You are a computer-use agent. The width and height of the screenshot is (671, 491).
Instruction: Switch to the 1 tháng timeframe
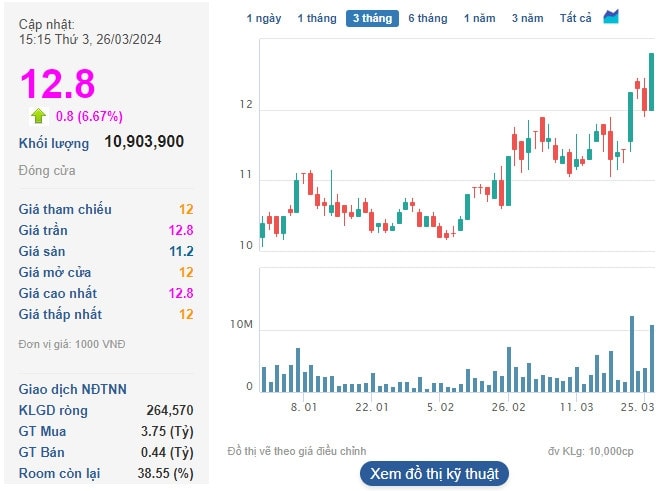pyautogui.click(x=317, y=18)
